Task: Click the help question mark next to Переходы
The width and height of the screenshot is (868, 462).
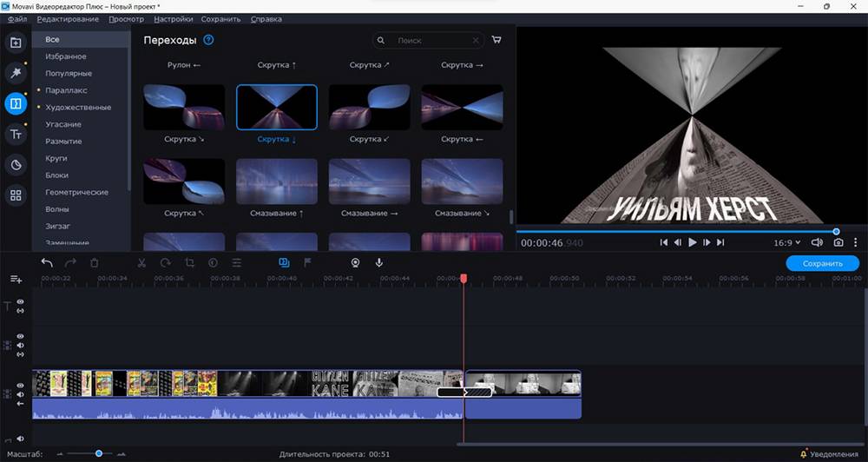Action: pyautogui.click(x=208, y=40)
